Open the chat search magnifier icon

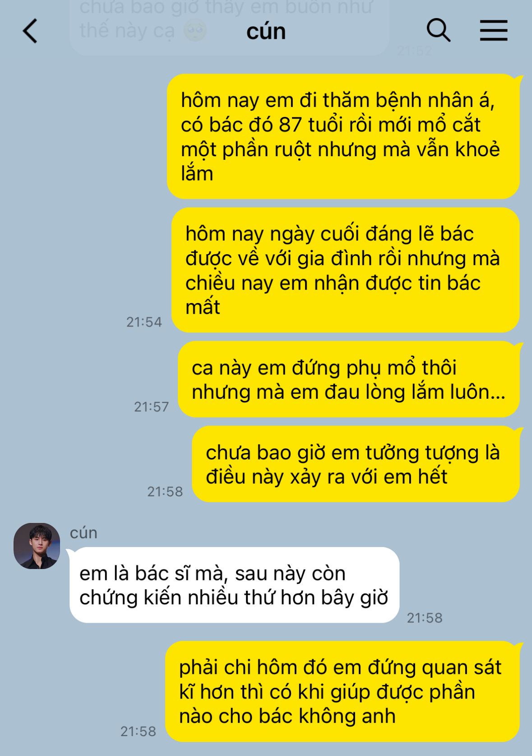[438, 30]
